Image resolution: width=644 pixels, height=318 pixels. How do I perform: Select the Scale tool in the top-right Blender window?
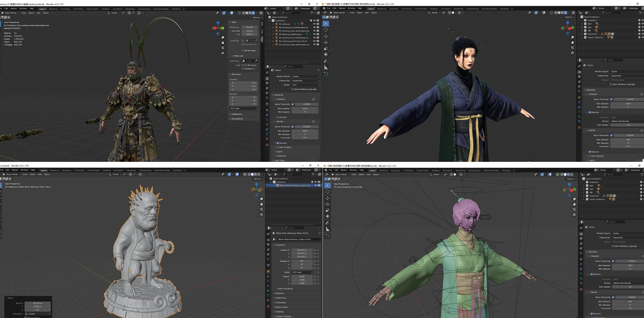click(x=326, y=48)
